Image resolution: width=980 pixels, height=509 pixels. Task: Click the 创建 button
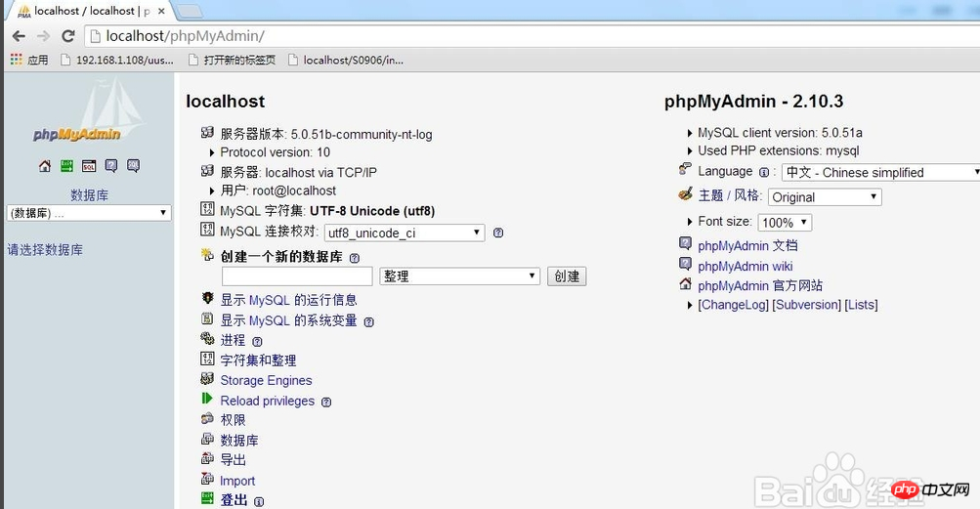coord(567,276)
